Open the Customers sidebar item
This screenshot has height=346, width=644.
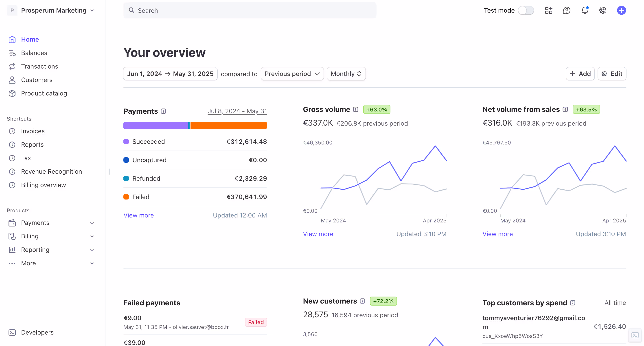(37, 80)
